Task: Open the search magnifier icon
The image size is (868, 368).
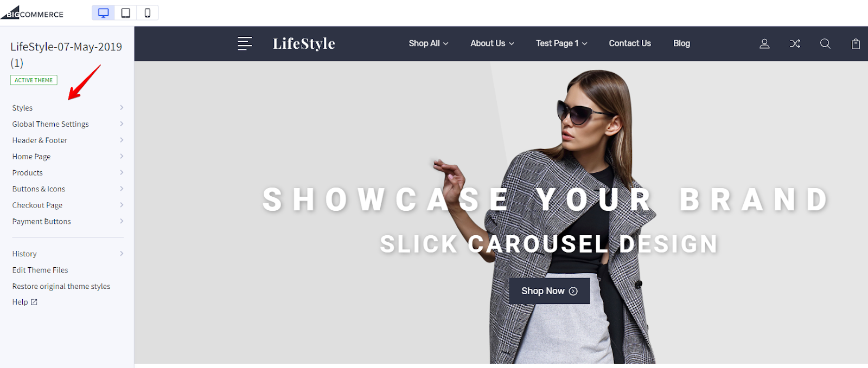Action: point(825,44)
